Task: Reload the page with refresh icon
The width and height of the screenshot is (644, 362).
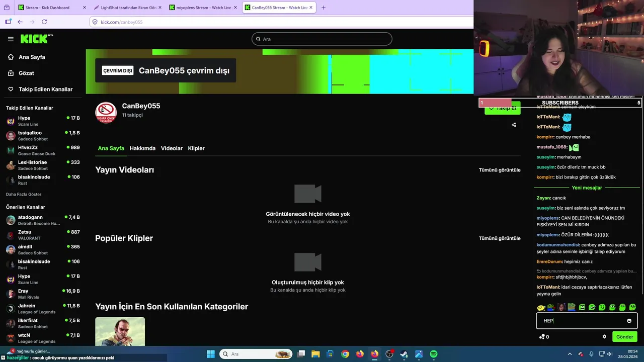Action: click(44, 22)
